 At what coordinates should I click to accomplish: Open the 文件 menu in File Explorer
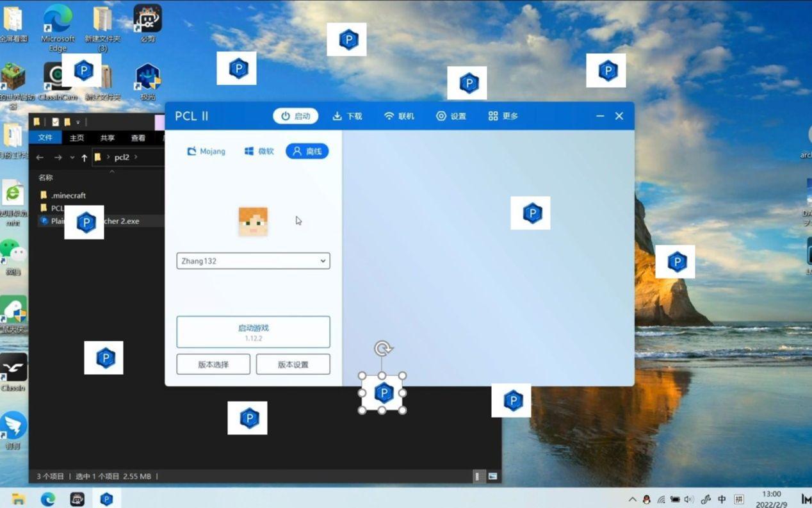coord(45,138)
